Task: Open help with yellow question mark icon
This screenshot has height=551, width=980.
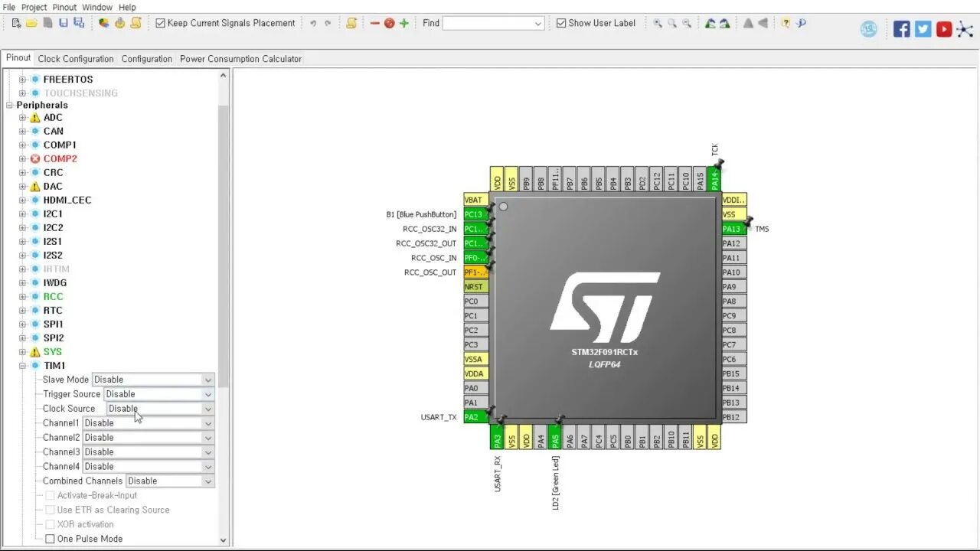Action: 786,23
